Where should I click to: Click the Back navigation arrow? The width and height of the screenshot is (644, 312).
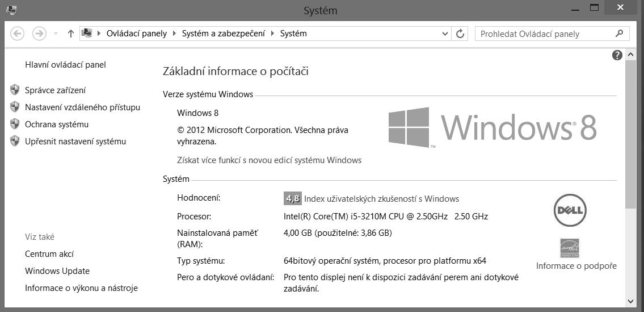coord(17,34)
